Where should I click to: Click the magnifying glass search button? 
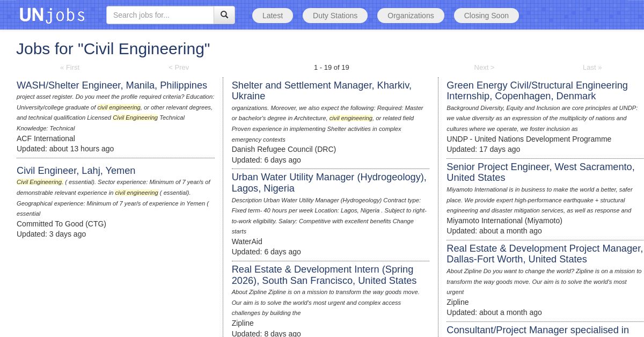tap(224, 15)
